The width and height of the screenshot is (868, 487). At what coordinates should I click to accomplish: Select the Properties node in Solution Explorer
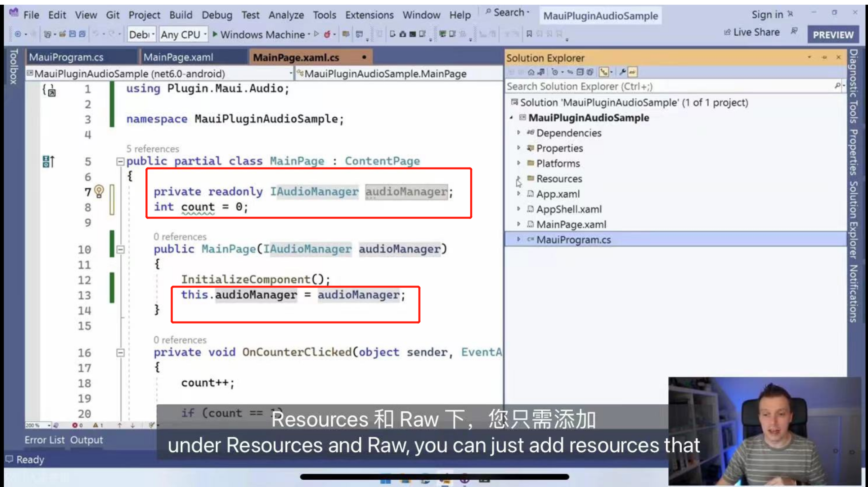tap(559, 148)
